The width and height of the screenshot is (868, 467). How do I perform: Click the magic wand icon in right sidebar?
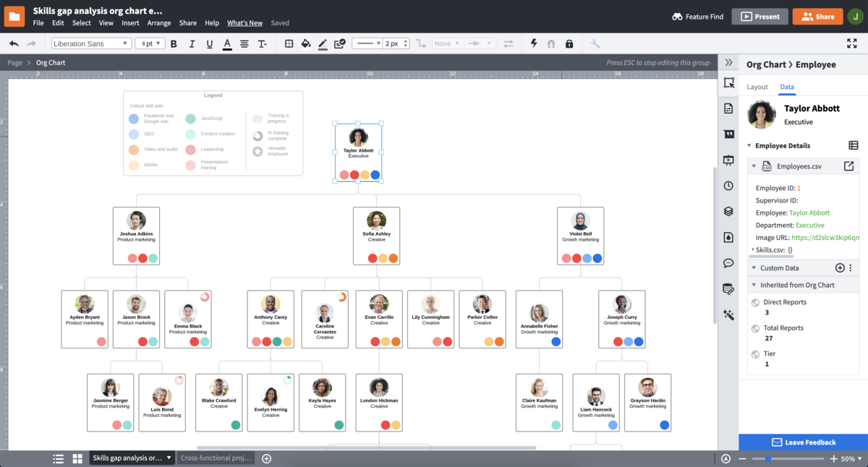coord(728,314)
